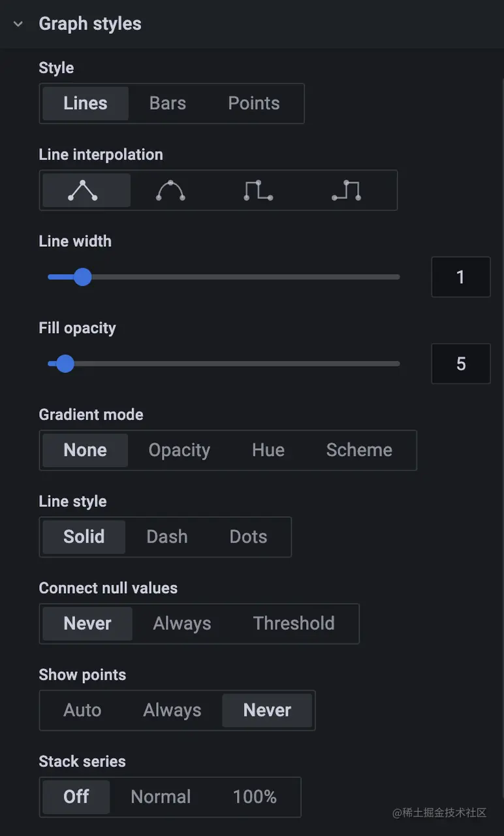
Task: Set Stack series to 100%
Action: pos(254,797)
